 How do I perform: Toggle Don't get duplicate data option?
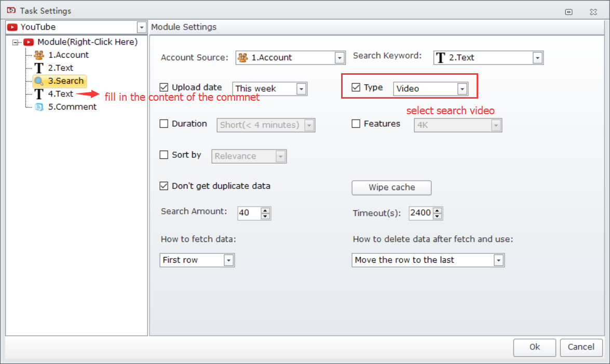(x=164, y=186)
